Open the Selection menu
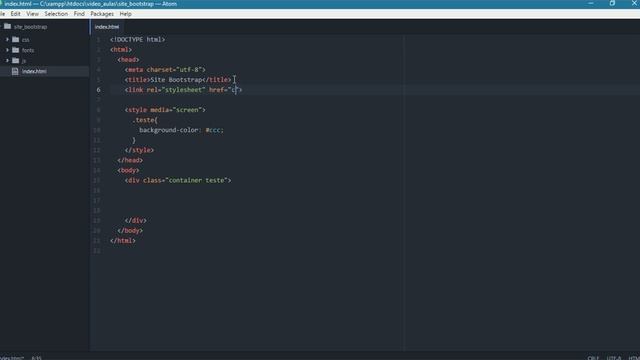The width and height of the screenshot is (640, 360). click(56, 14)
